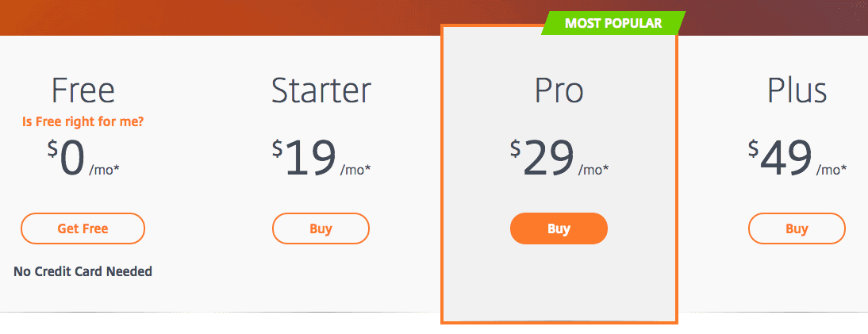Click the $29 price figure
868x334 pixels.
point(543,157)
